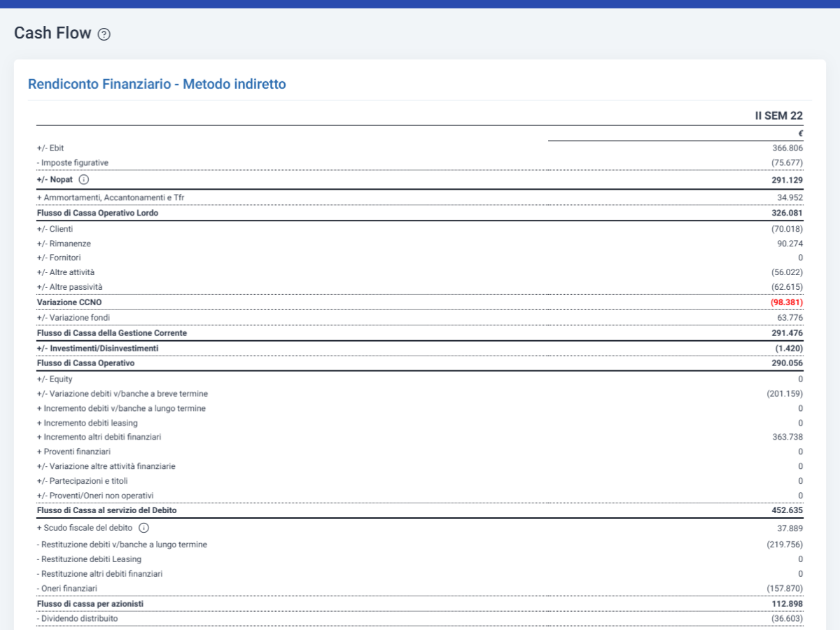This screenshot has height=630, width=840.
Task: Click the Imposte figurative row label
Action: coord(72,162)
